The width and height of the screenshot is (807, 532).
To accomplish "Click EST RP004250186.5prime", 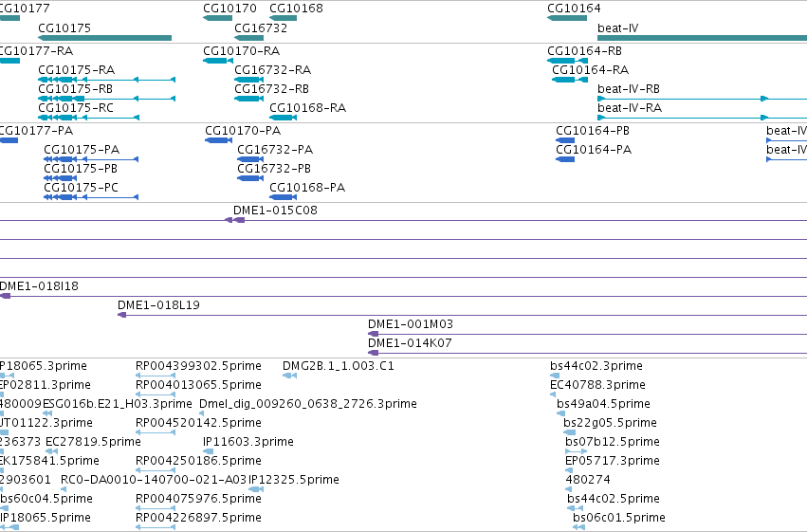I will point(156,470).
